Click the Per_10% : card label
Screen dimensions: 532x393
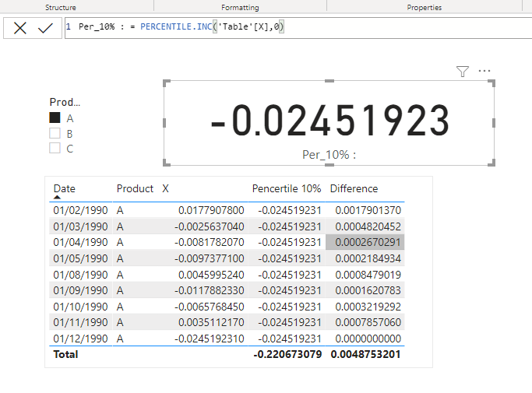click(x=329, y=155)
